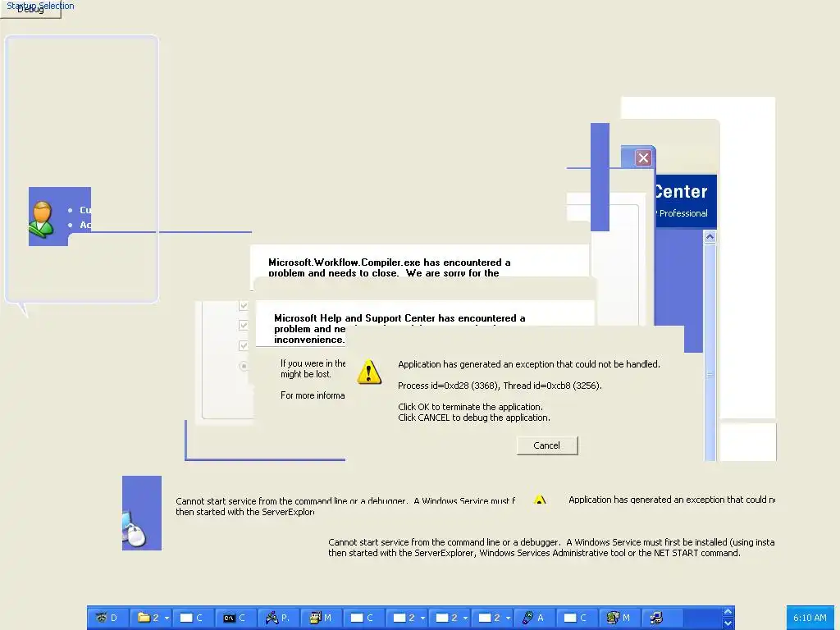Close the window with the red X button
Viewport: 840px width, 630px height.
(x=643, y=158)
